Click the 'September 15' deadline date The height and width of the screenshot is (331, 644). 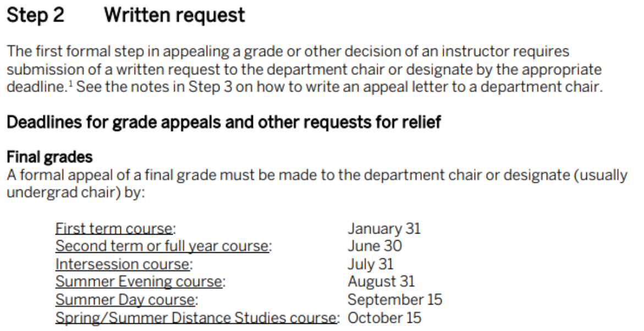pos(395,300)
